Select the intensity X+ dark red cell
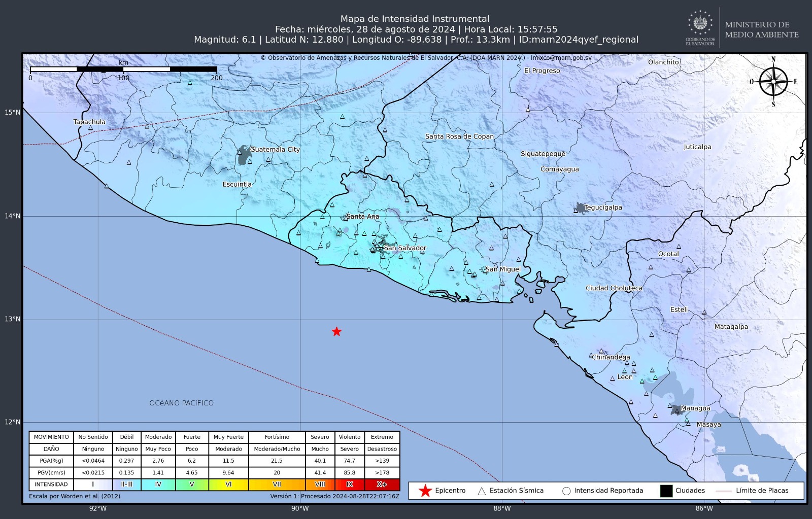This screenshot has height=519, width=812. [382, 485]
